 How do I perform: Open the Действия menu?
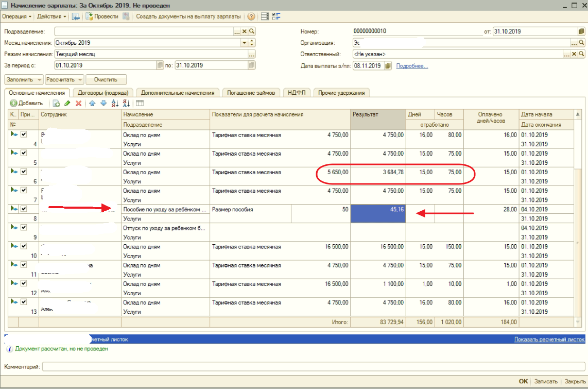click(51, 16)
